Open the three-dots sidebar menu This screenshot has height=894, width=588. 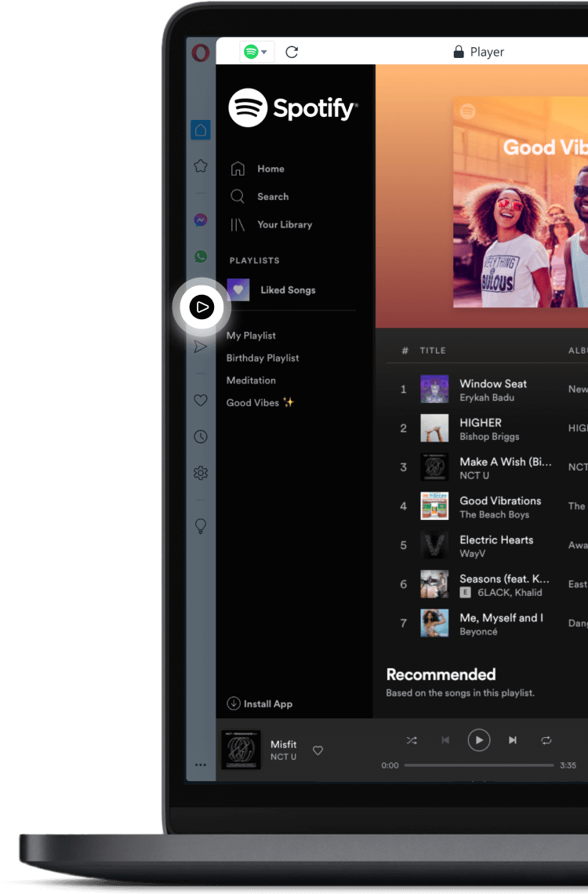[x=201, y=765]
